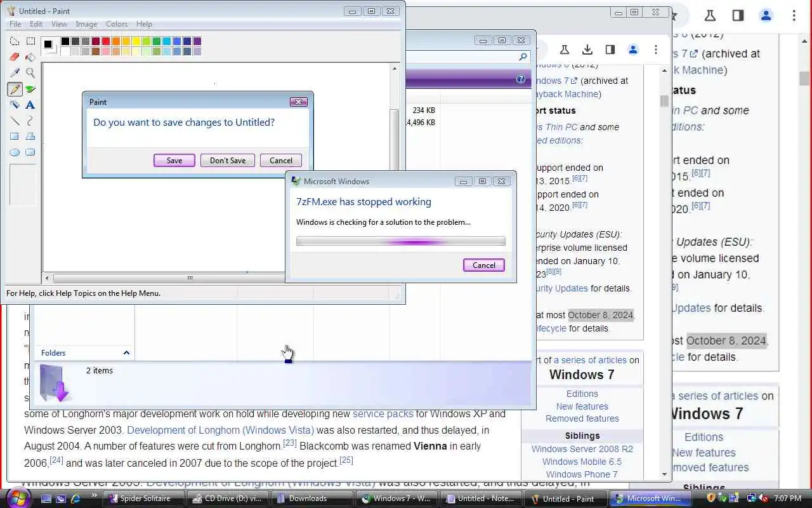Image resolution: width=812 pixels, height=508 pixels.
Task: Open the 'Windows Mobile 6.5' link
Action: coord(582,462)
